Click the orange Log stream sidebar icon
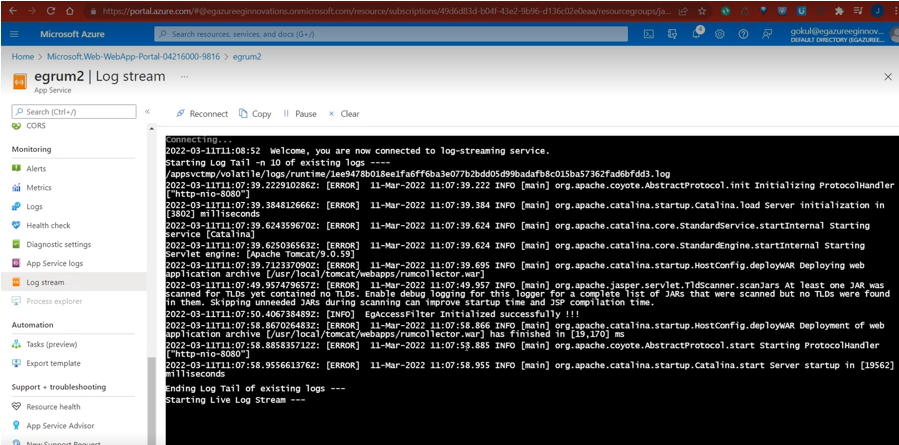Image resolution: width=899 pixels, height=445 pixels. click(x=16, y=282)
